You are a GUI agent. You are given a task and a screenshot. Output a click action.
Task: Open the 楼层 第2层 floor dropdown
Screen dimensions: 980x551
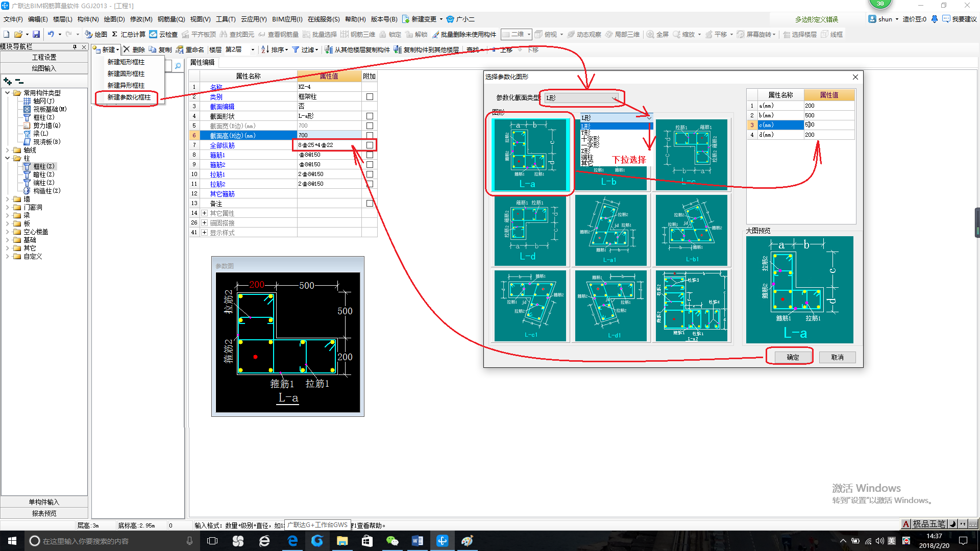point(252,49)
